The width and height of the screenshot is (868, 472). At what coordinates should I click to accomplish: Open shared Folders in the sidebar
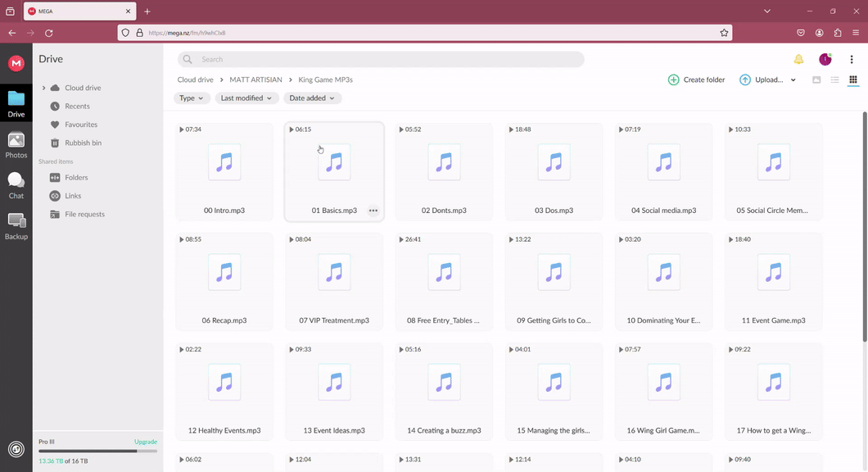pos(76,178)
